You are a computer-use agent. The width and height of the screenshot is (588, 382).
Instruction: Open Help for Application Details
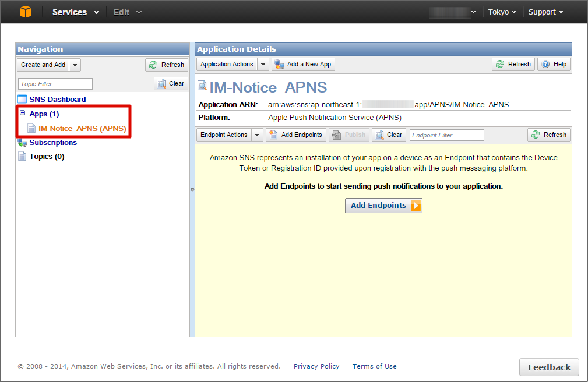tap(554, 65)
